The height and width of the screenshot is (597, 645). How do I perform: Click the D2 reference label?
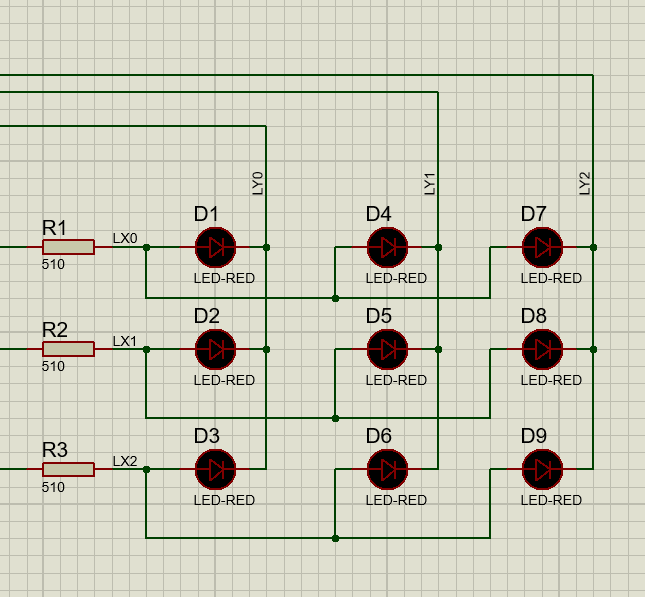tap(206, 316)
